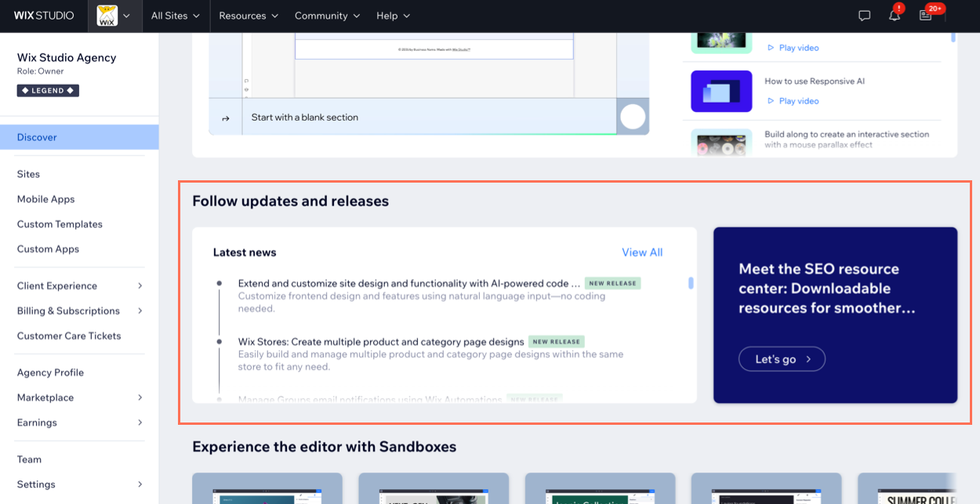Image resolution: width=980 pixels, height=504 pixels.
Task: Click NEW RELEASE tag on AI-powered code item
Action: pyautogui.click(x=613, y=283)
